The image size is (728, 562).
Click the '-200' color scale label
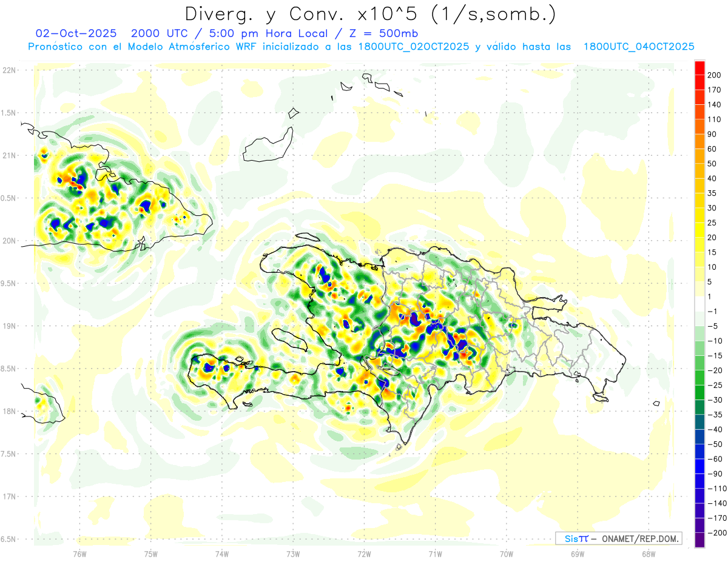[717, 533]
